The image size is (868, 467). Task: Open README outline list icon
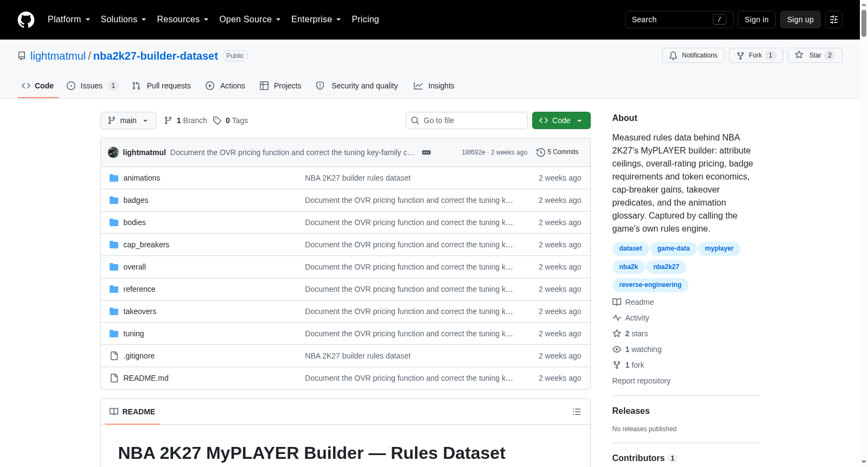click(x=577, y=412)
